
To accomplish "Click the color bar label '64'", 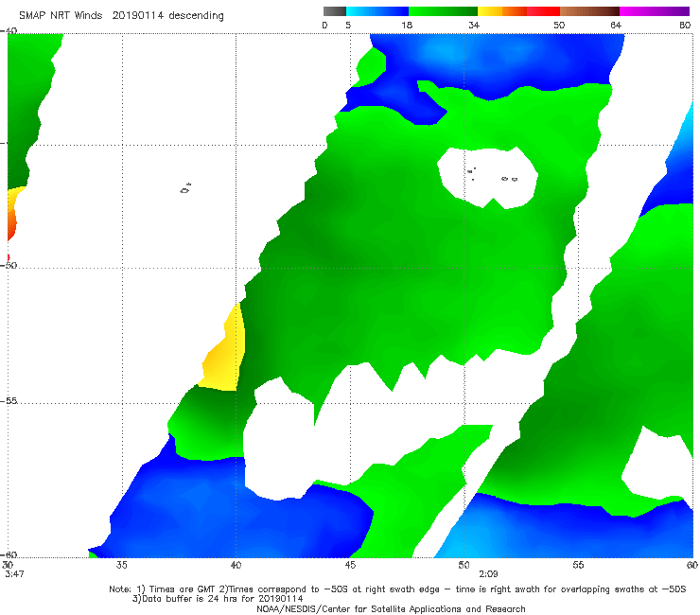I will point(616,25).
